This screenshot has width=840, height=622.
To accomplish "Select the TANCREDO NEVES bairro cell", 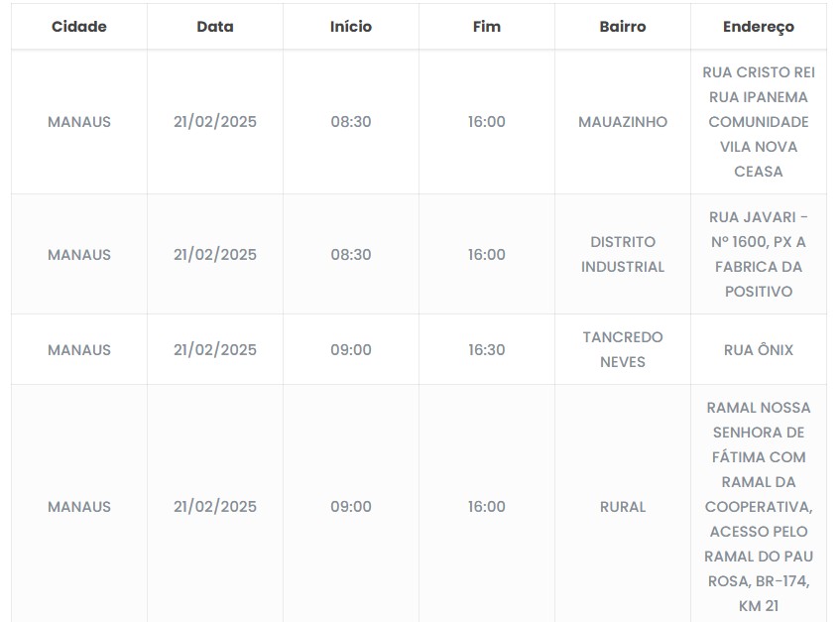I will pyautogui.click(x=623, y=349).
